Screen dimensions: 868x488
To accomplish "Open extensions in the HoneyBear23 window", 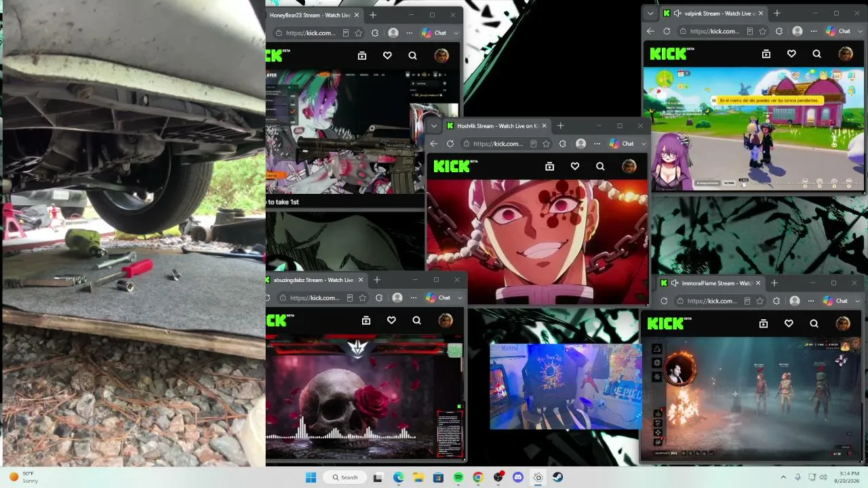I will tap(374, 33).
